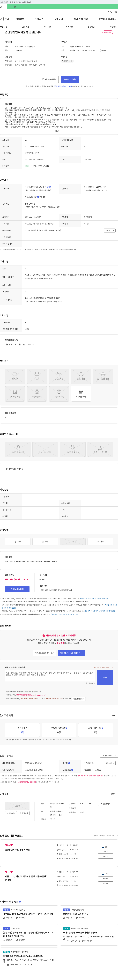Open job title 현장통합기사 및 생산직 채용
The width and height of the screenshot is (118, 980).
click(x=17, y=850)
